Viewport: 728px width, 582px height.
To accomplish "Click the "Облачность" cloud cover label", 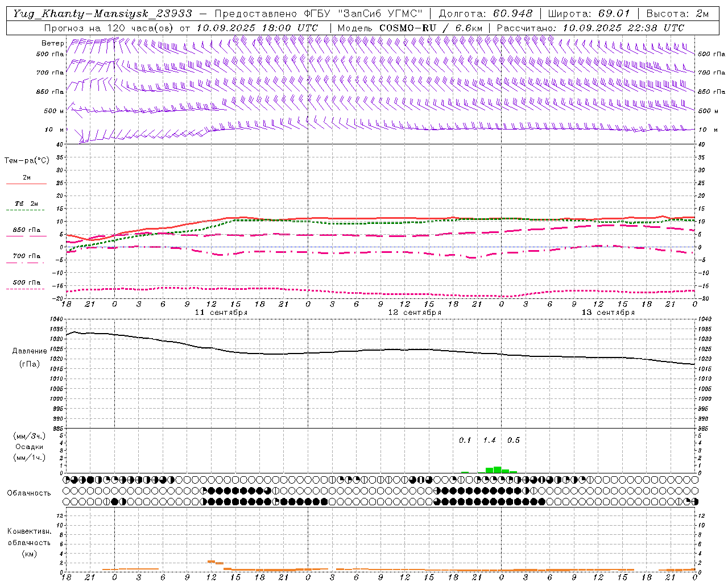I will pos(29,493).
